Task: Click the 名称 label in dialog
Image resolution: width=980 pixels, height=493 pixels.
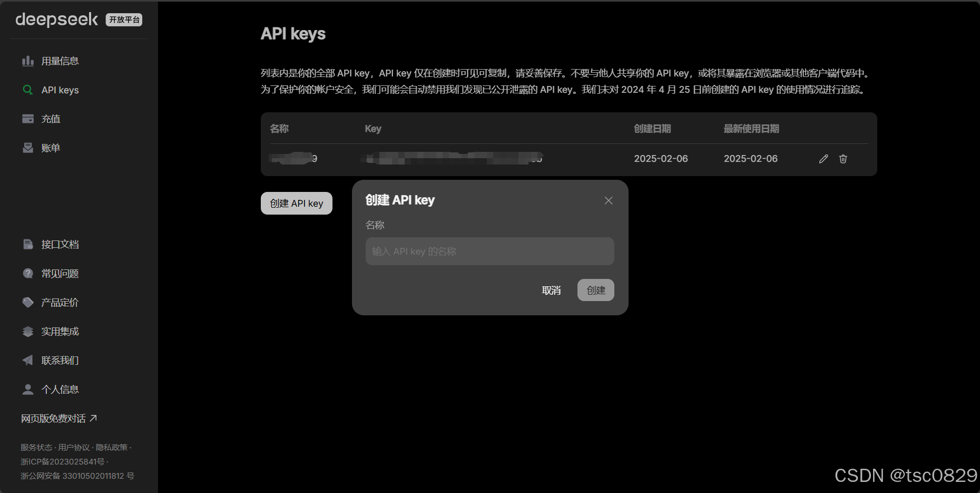Action: point(375,225)
